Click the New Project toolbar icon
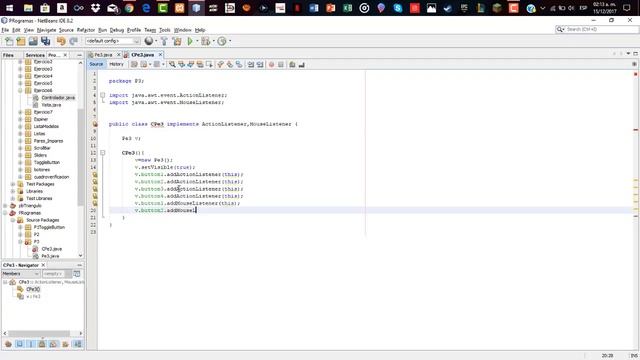 click(x=21, y=41)
